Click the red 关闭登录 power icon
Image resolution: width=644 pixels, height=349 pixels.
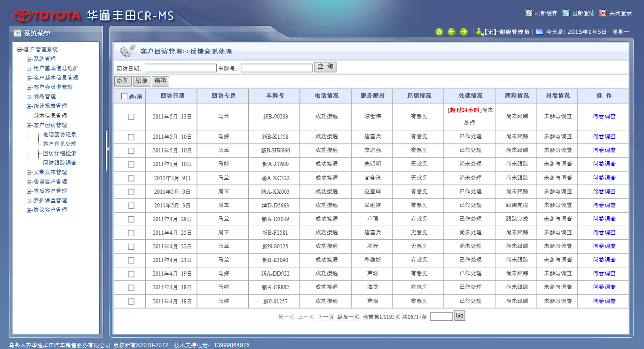click(604, 13)
